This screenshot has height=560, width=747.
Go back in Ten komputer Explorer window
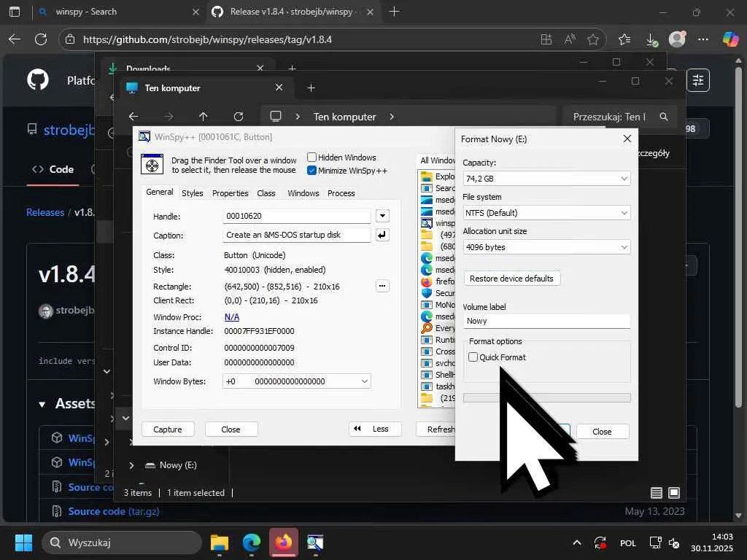134,116
